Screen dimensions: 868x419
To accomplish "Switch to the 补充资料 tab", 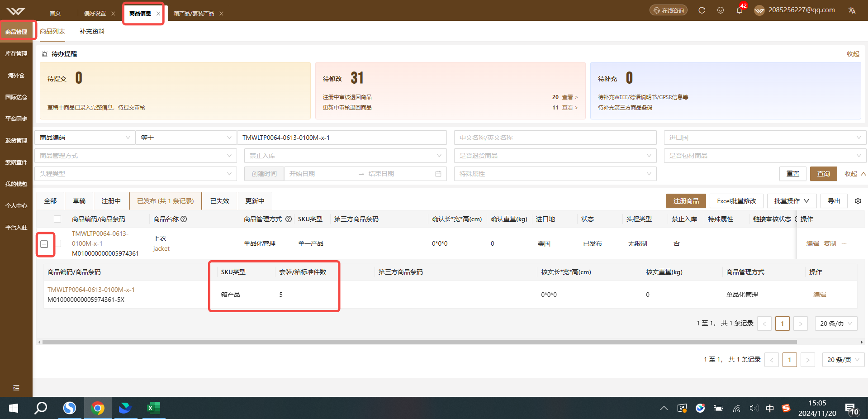I will [x=92, y=31].
